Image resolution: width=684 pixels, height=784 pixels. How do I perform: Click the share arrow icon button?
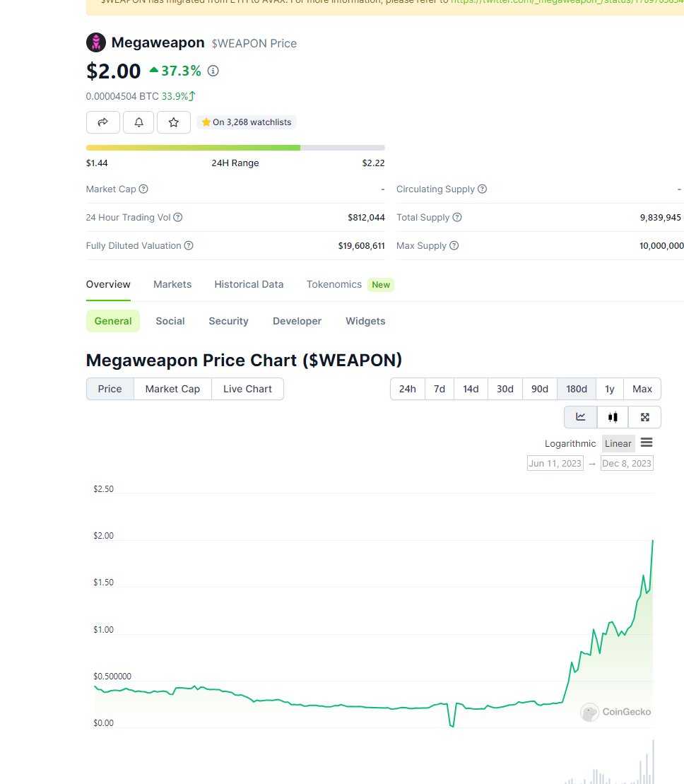(x=103, y=122)
